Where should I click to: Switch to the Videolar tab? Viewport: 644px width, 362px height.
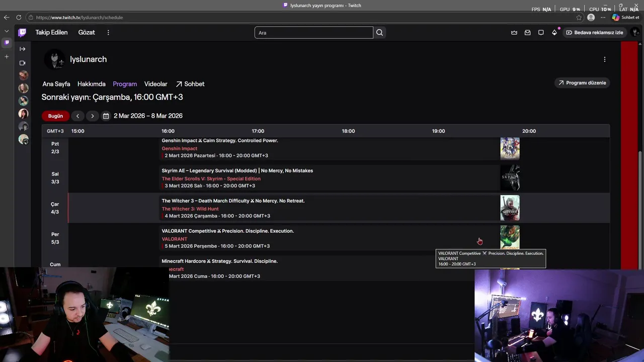[x=156, y=84]
